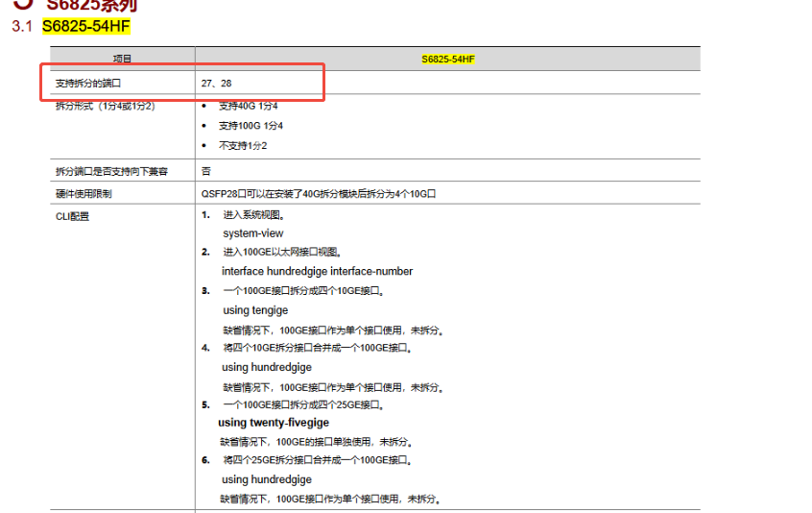Click the default note under using tengige

click(333, 330)
